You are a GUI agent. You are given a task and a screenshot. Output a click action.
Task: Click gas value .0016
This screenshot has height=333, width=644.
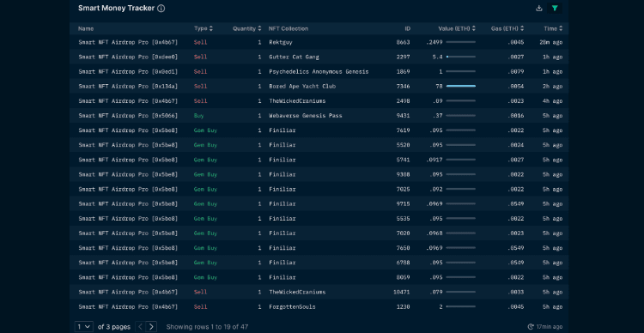(x=515, y=116)
